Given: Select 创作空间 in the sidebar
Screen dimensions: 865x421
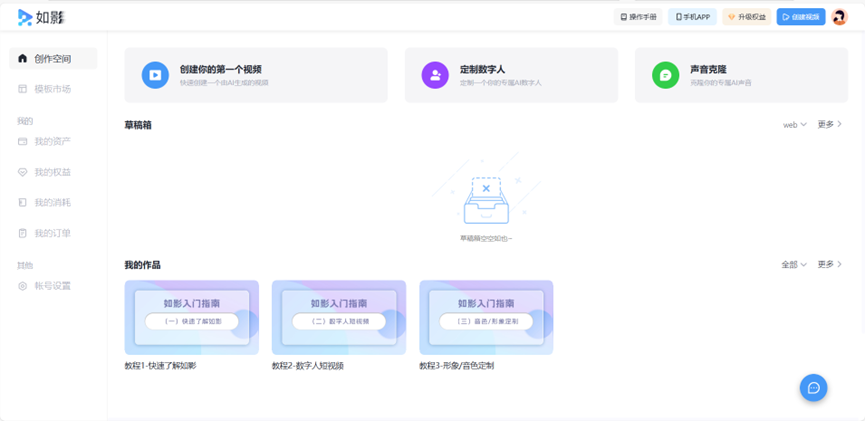Looking at the screenshot, I should point(52,59).
